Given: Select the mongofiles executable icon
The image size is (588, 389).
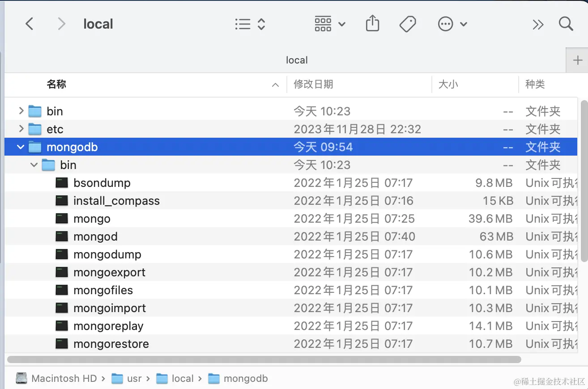Looking at the screenshot, I should point(62,290).
